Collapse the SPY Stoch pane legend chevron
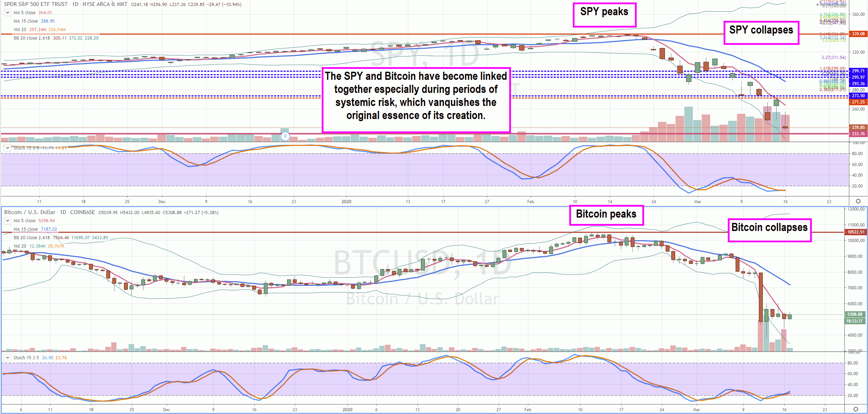 (7, 148)
